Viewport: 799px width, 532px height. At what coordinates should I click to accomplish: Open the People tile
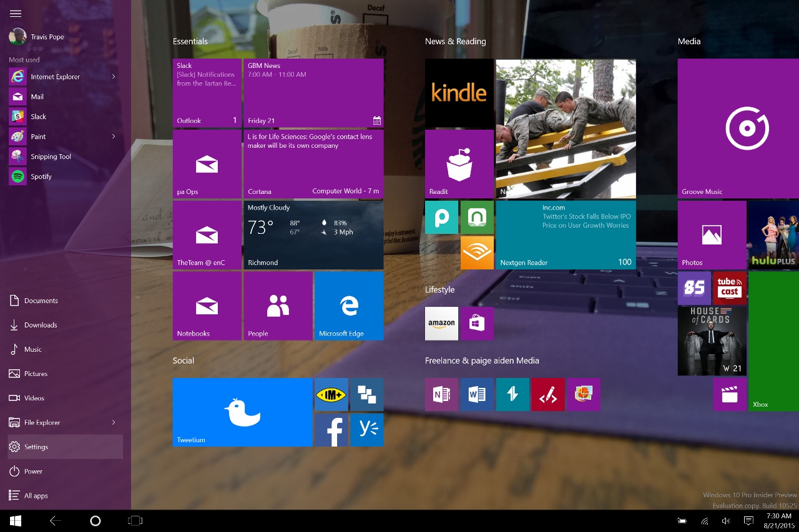(278, 306)
